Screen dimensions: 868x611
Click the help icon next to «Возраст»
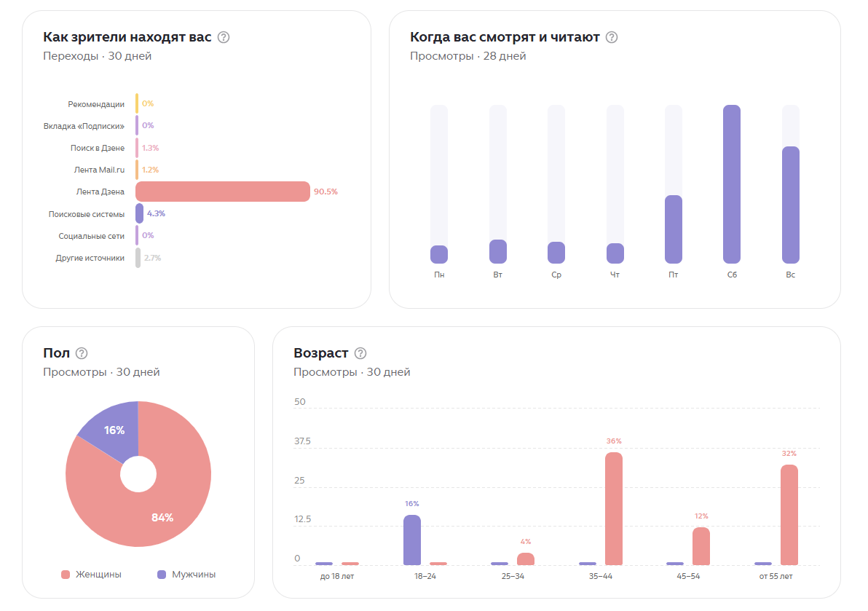click(360, 353)
